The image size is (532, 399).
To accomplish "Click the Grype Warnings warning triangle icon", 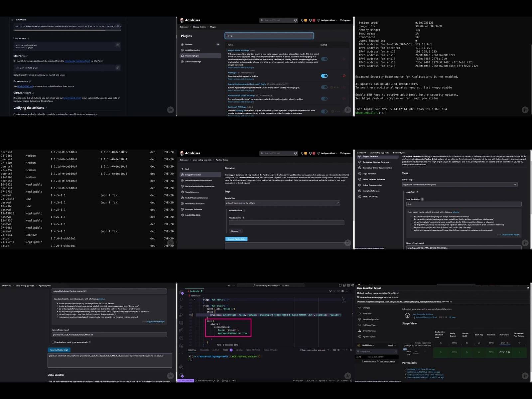I will [359, 331].
